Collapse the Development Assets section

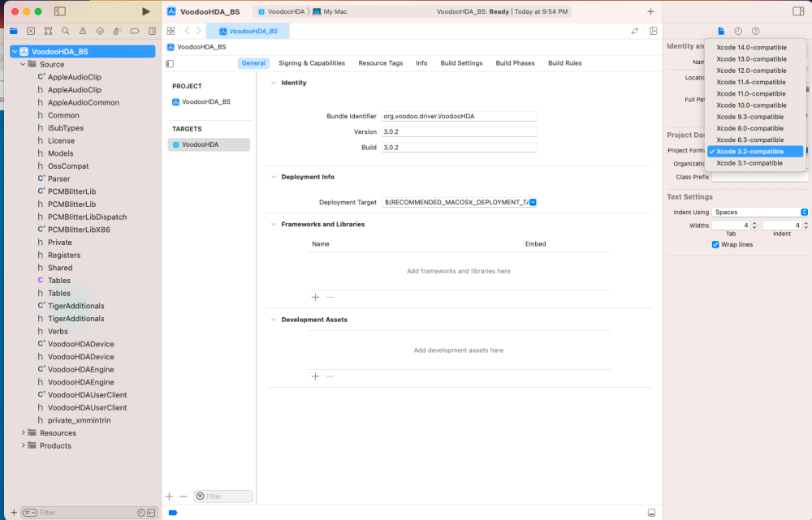[274, 320]
